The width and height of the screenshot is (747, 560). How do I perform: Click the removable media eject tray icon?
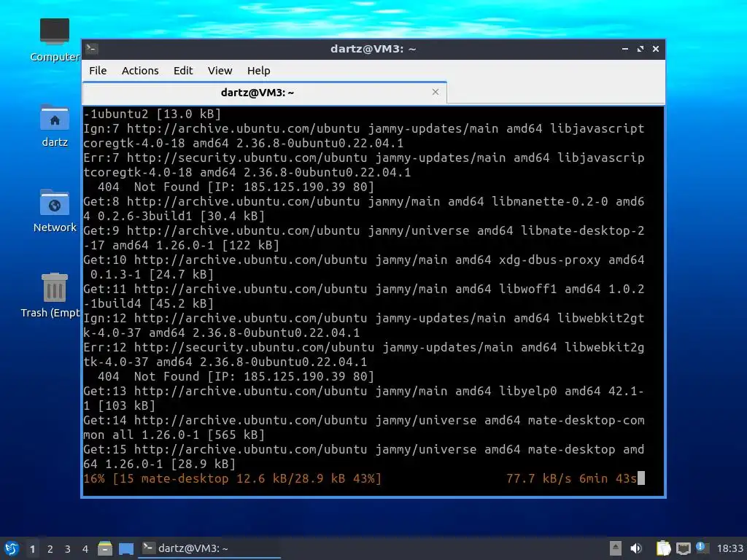616,548
